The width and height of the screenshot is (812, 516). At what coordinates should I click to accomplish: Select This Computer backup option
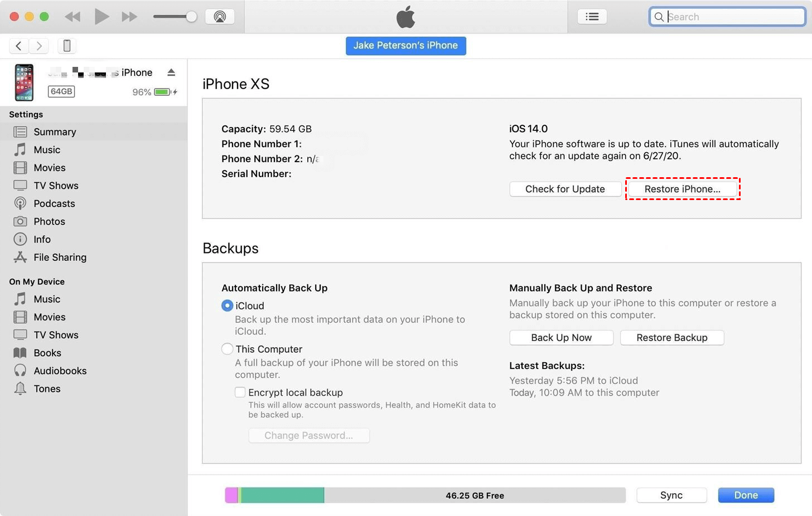coord(227,349)
